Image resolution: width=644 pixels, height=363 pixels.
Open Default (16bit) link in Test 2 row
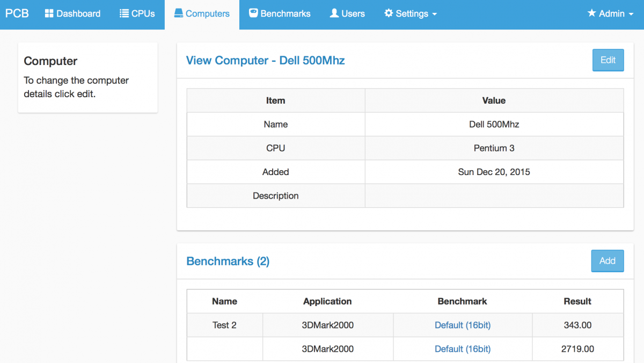[463, 325]
